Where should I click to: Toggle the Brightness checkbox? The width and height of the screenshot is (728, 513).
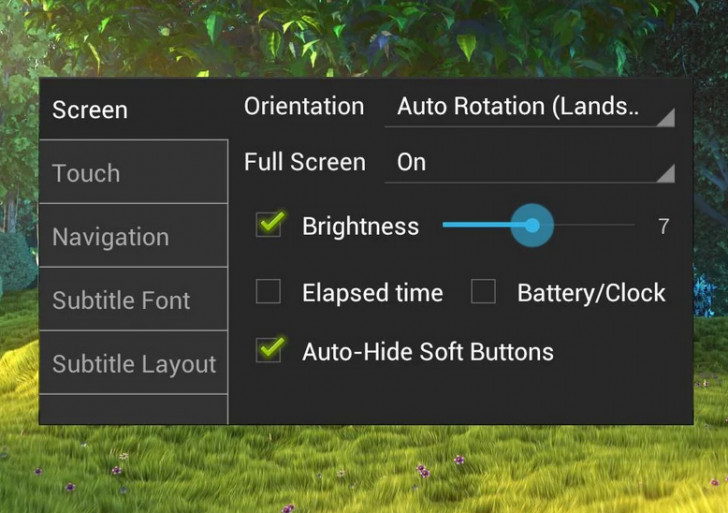(269, 225)
